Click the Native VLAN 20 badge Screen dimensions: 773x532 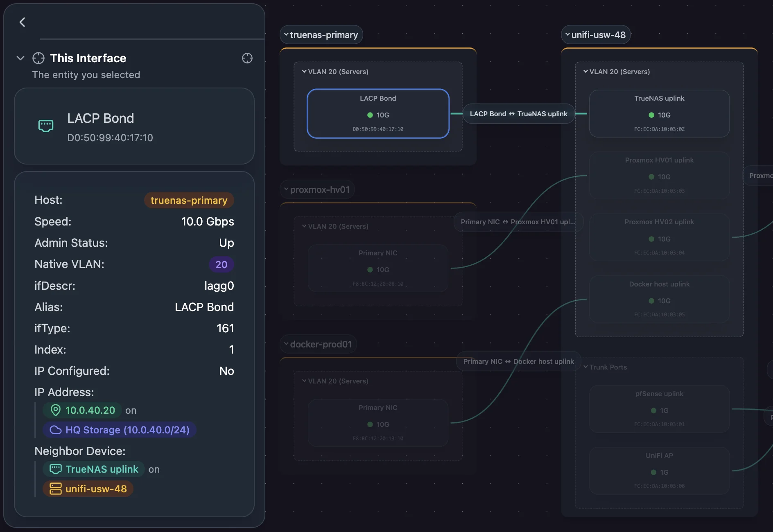[x=222, y=264]
